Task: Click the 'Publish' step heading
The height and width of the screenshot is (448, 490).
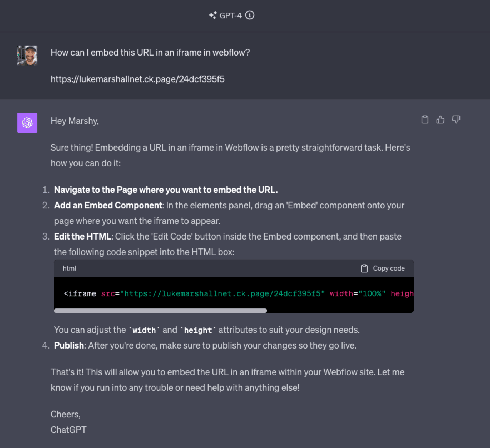Action: point(69,345)
